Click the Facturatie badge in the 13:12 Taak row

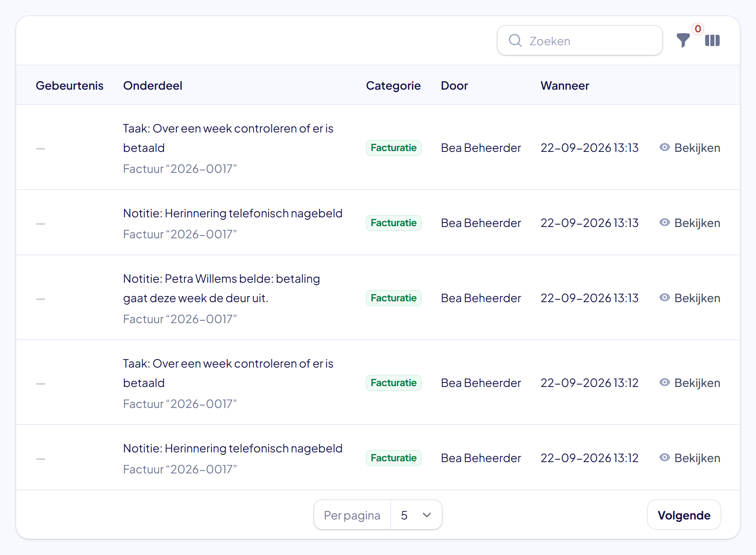point(394,383)
